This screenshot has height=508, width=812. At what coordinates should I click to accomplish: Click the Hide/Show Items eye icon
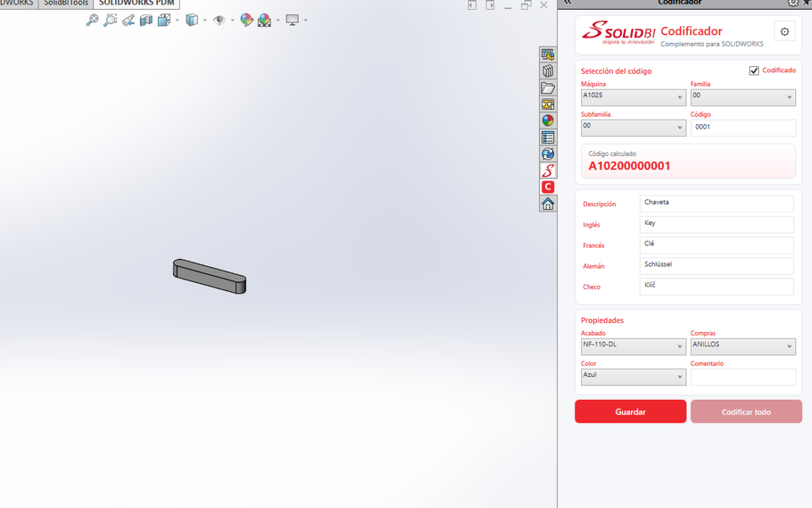click(219, 20)
